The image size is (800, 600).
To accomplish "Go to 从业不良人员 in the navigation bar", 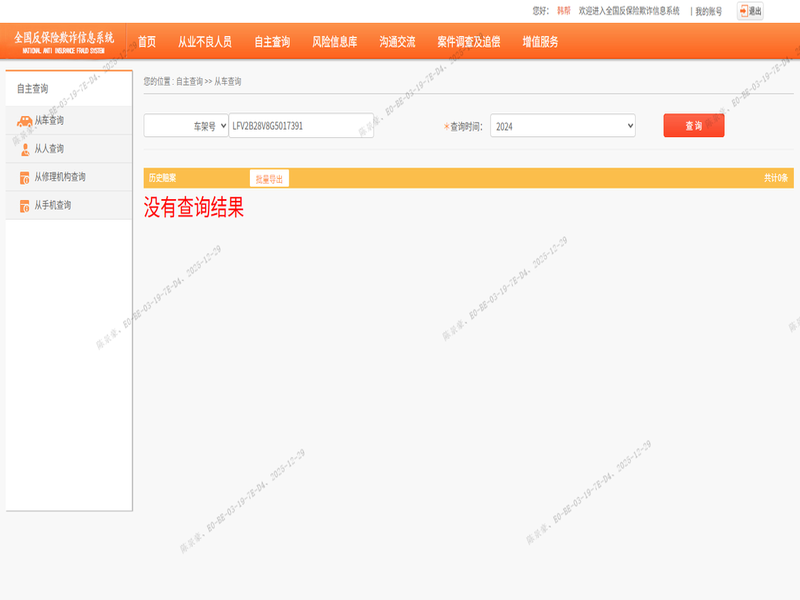I will pos(204,42).
